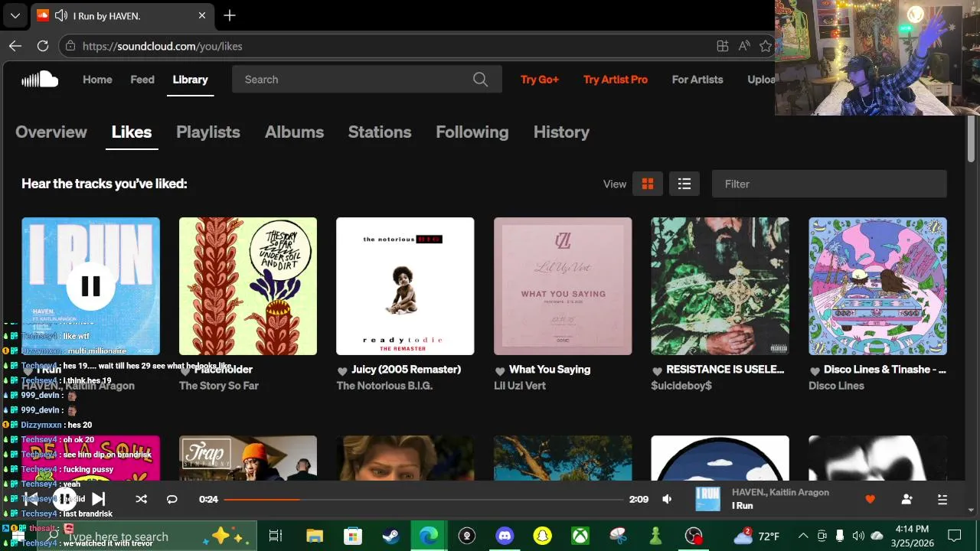This screenshot has width=980, height=551.
Task: Click the Filter input field
Action: [x=829, y=184]
